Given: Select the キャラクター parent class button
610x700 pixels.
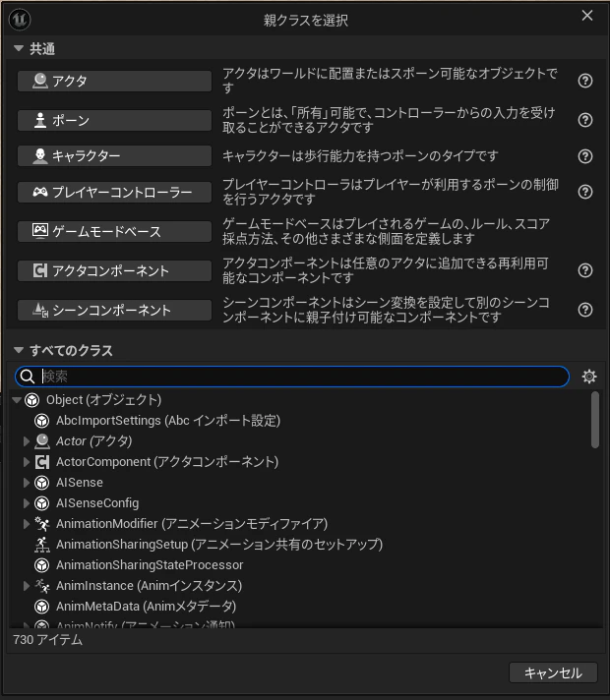Looking at the screenshot, I should coord(114,155).
